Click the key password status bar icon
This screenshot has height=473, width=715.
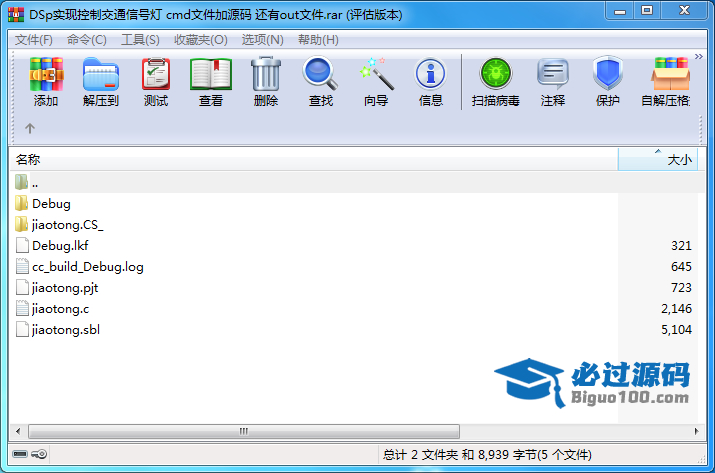tap(39, 454)
